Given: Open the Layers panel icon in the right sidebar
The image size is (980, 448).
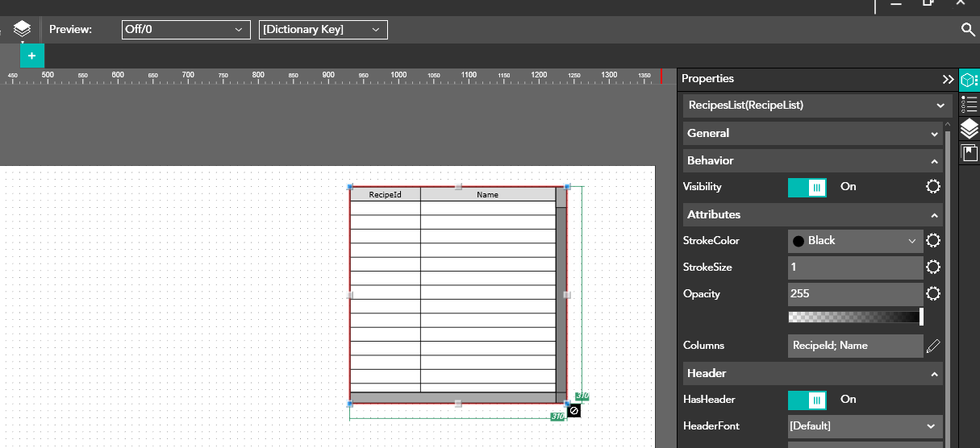Looking at the screenshot, I should point(969,128).
